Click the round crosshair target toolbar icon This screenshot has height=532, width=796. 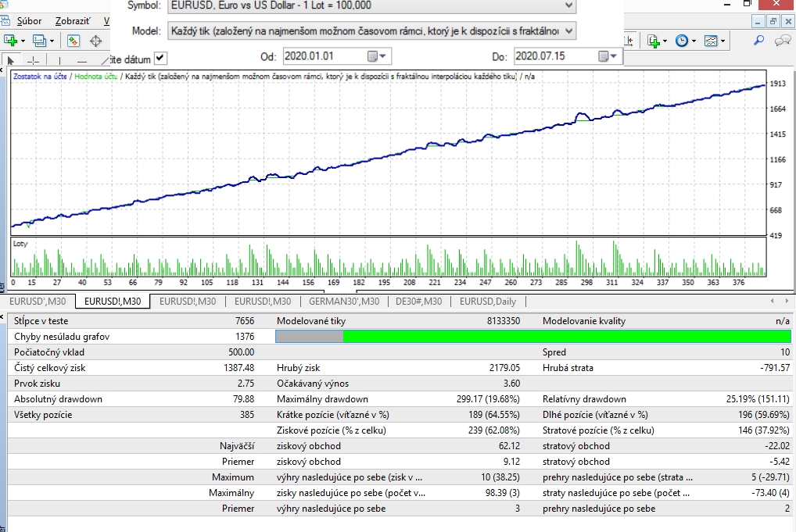(95, 41)
